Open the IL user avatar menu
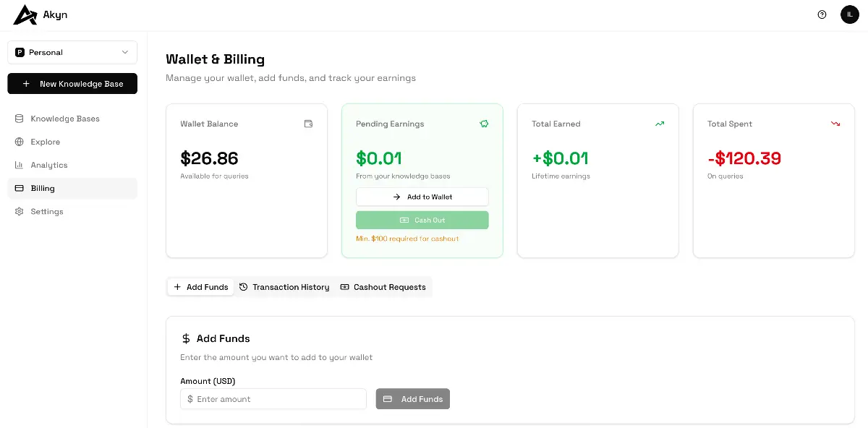Screen dimensions: 868x428 pyautogui.click(x=849, y=14)
